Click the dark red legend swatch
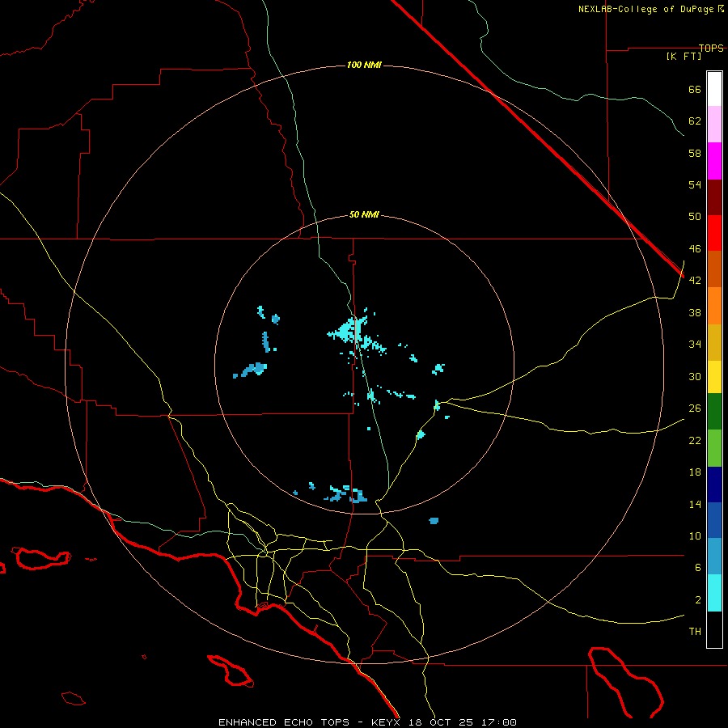The height and width of the screenshot is (728, 728). (x=714, y=197)
